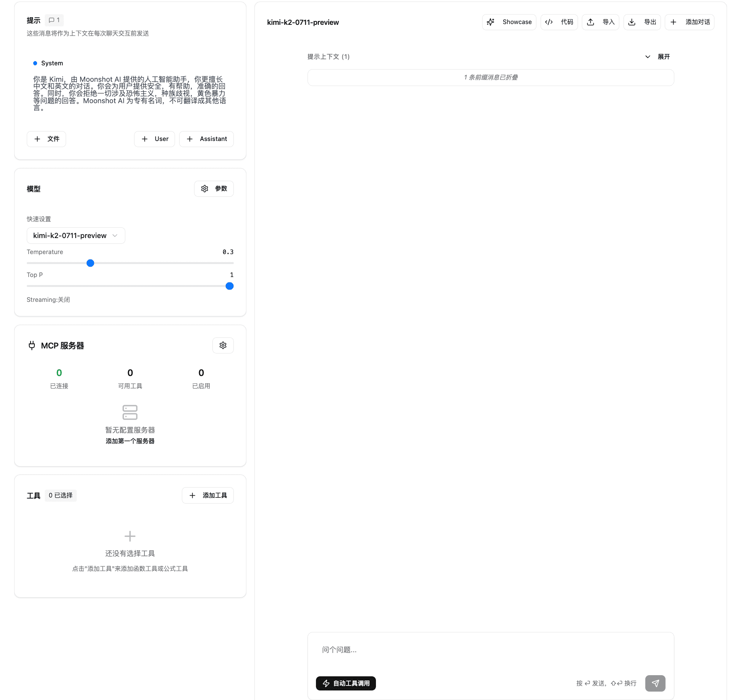Open MCP server settings gear
The height and width of the screenshot is (700, 732).
(223, 345)
